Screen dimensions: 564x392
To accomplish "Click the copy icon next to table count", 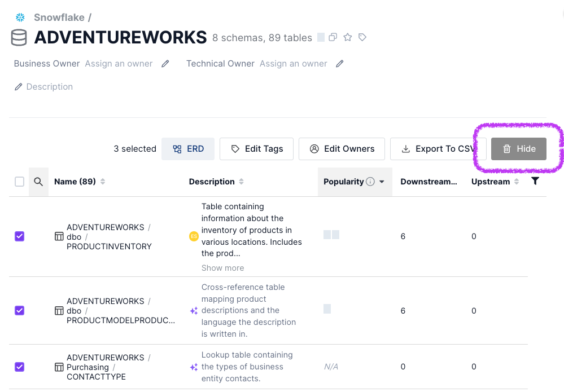I will pyautogui.click(x=333, y=37).
